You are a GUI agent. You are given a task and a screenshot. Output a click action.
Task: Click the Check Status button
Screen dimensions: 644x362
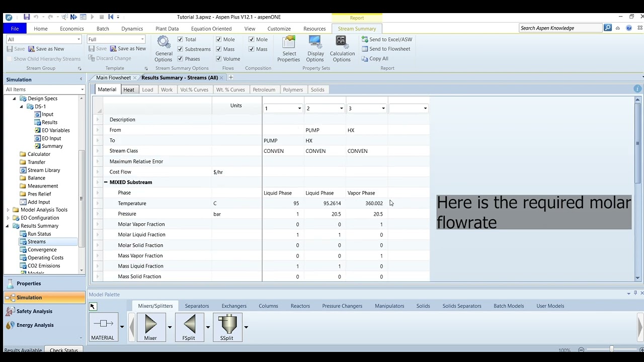tap(64, 350)
